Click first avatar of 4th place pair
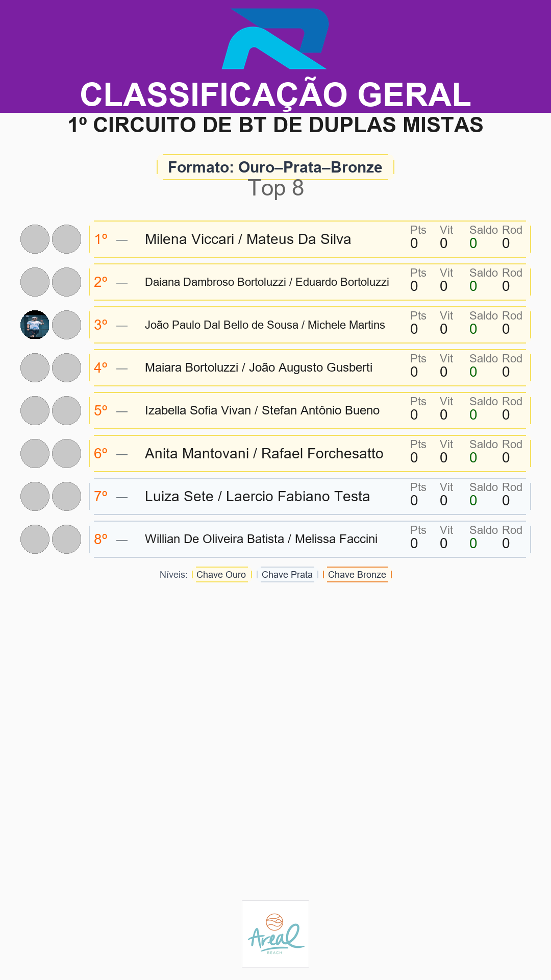This screenshot has height=980, width=551. (x=35, y=367)
